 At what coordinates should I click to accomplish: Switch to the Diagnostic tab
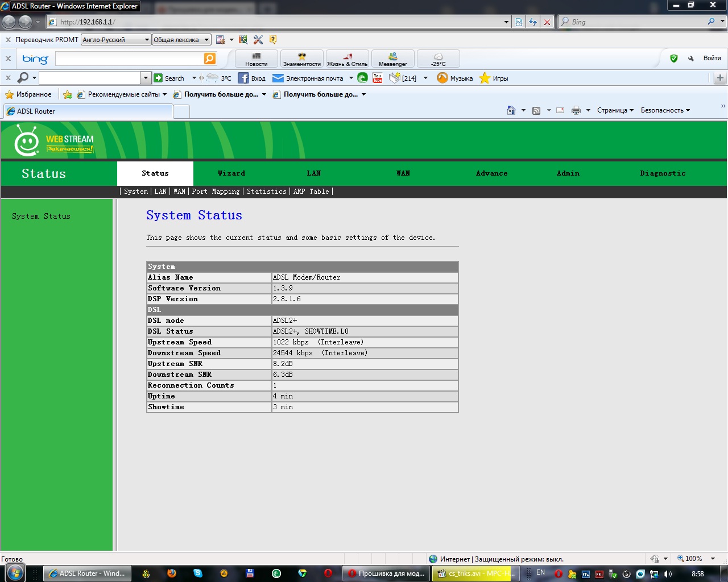pos(663,173)
